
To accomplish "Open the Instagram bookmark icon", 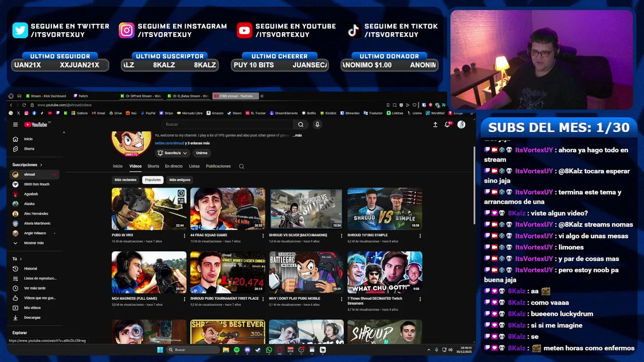I will (x=27, y=113).
